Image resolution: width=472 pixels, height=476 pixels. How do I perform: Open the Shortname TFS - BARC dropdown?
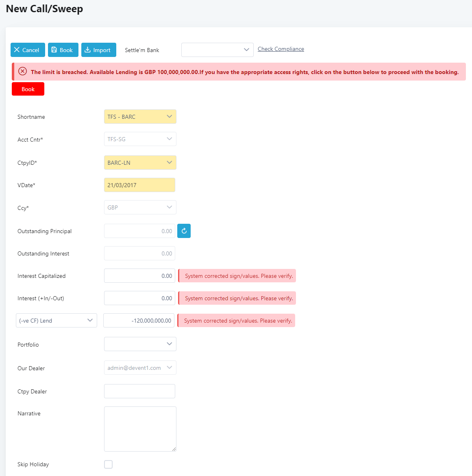click(x=140, y=117)
